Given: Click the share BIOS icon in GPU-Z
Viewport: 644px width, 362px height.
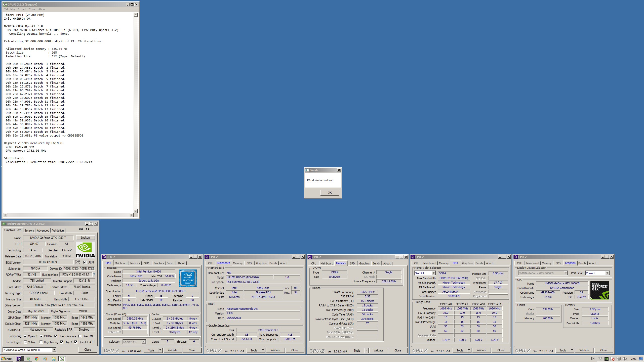Looking at the screenshot, I should coord(77,262).
